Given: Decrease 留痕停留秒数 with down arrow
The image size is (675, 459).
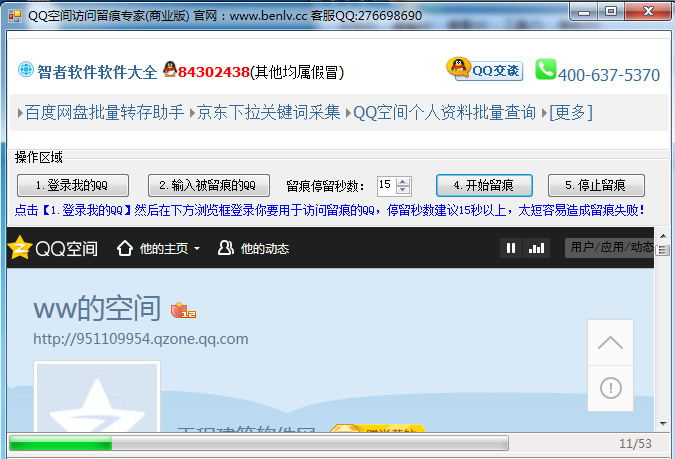Looking at the screenshot, I should (403, 190).
